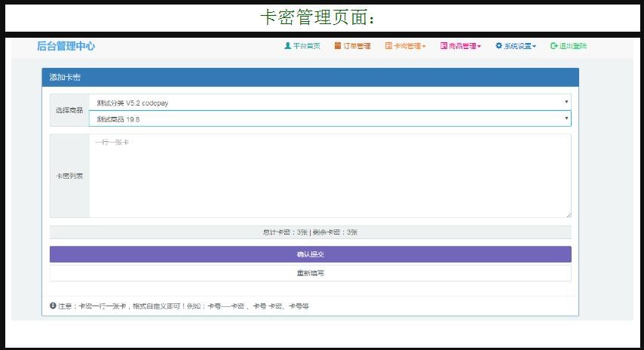The height and width of the screenshot is (350, 644).
Task: Open the 测试商品 19.8 product dropdown
Action: 330,118
